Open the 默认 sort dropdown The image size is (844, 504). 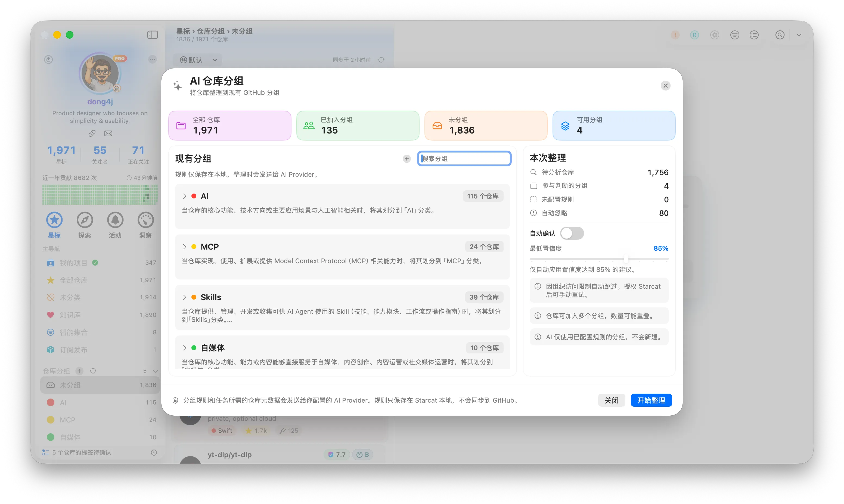click(x=198, y=60)
